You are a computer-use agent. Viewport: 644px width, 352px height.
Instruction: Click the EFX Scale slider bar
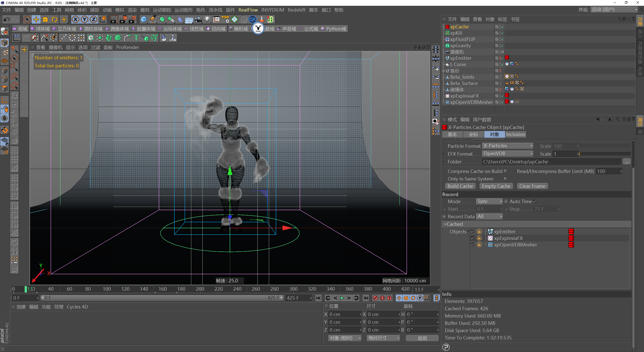pos(605,154)
